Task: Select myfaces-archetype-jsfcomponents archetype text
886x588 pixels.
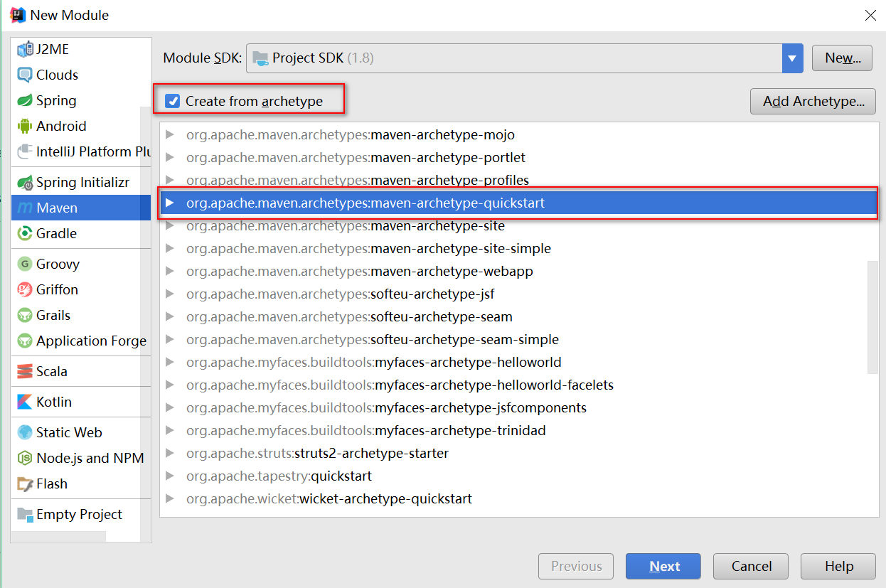Action: [481, 407]
